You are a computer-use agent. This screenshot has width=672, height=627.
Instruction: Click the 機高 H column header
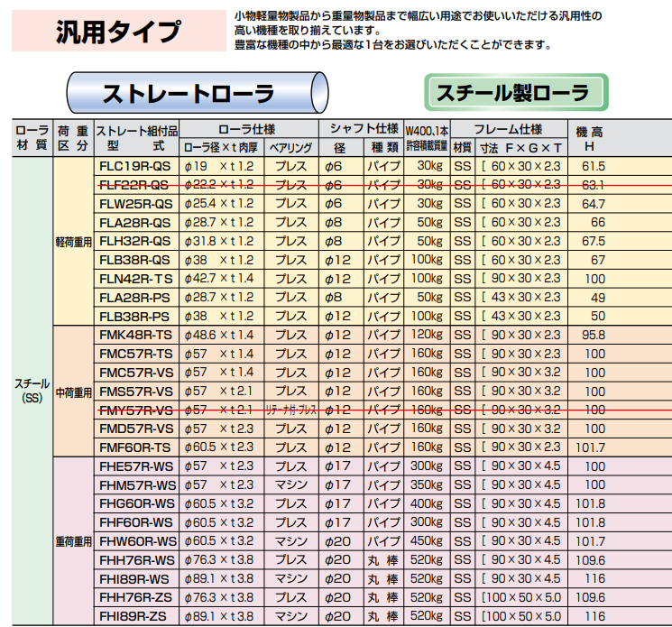(x=594, y=137)
